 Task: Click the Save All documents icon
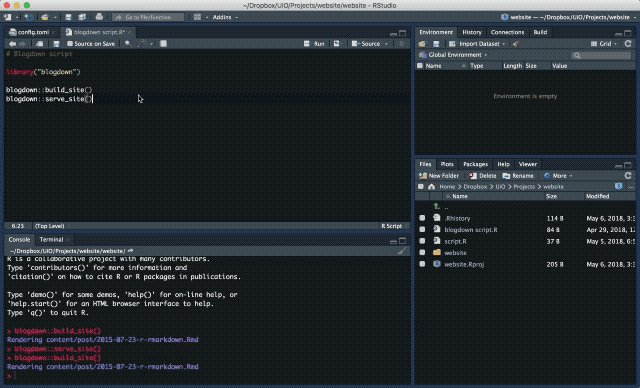pyautogui.click(x=82, y=17)
